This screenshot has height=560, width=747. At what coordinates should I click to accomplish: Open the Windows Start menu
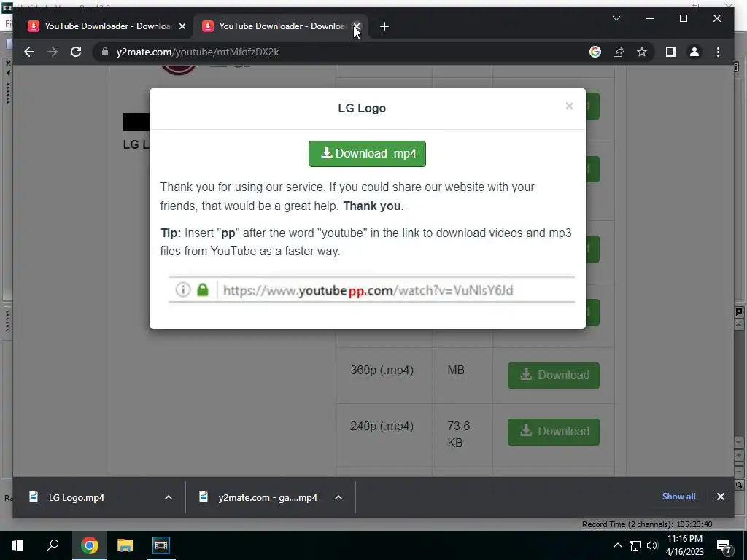pos(18,545)
